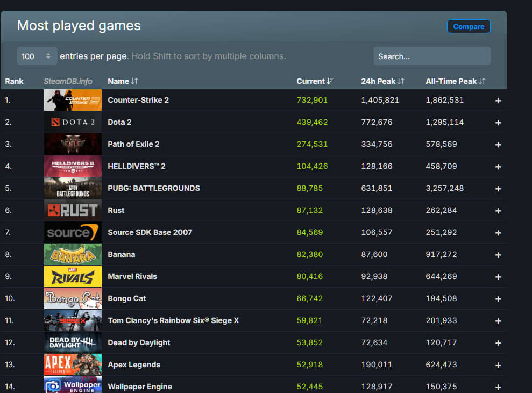
Task: Open Dead by Daylight thumbnail
Action: pyautogui.click(x=73, y=342)
